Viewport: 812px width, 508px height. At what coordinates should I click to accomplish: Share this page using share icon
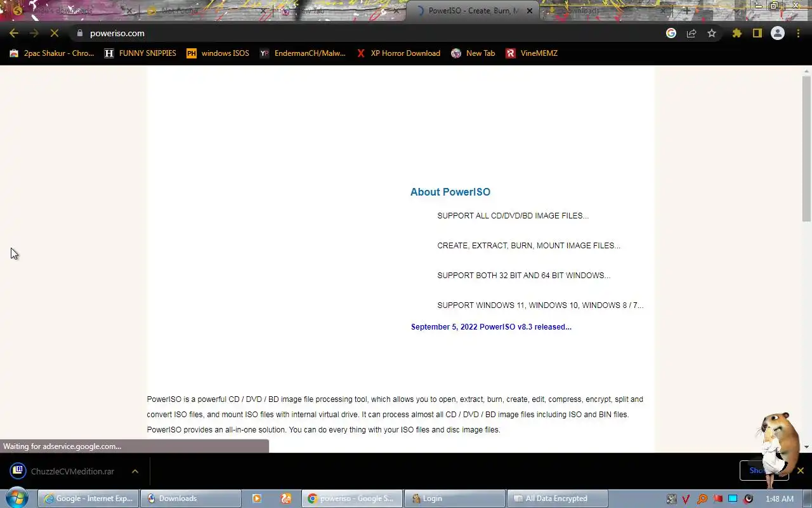691,33
